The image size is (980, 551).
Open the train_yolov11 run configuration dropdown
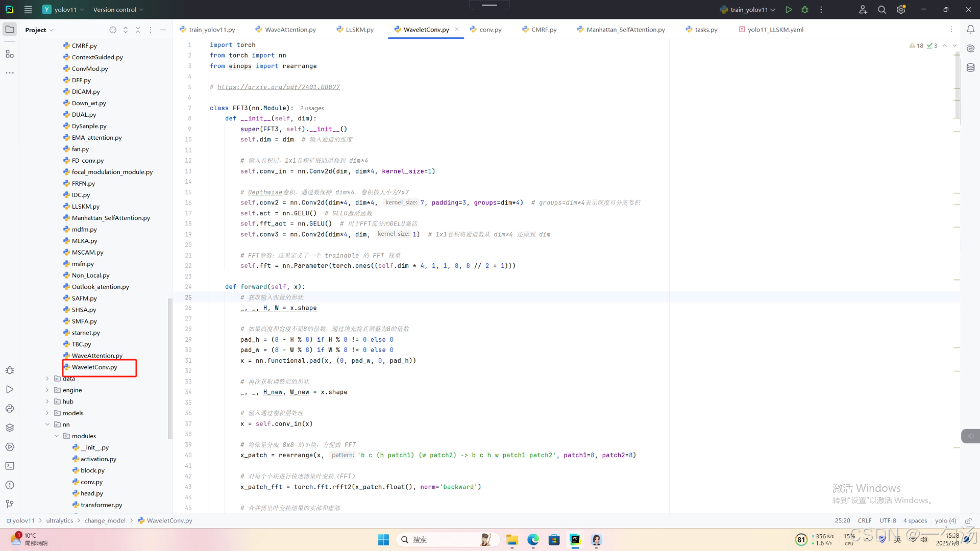point(748,10)
